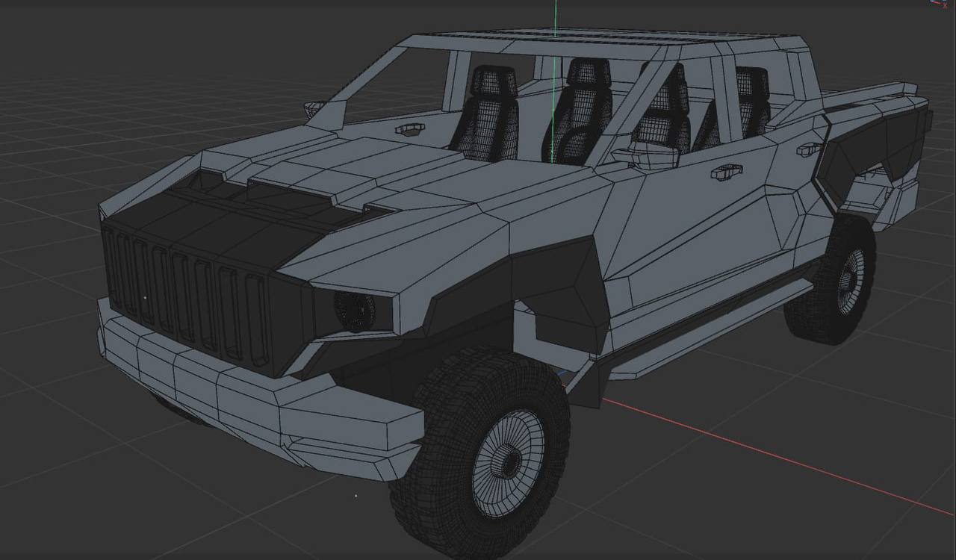The image size is (956, 560).
Task: Select the front tire tread mesh
Action: 481,454
